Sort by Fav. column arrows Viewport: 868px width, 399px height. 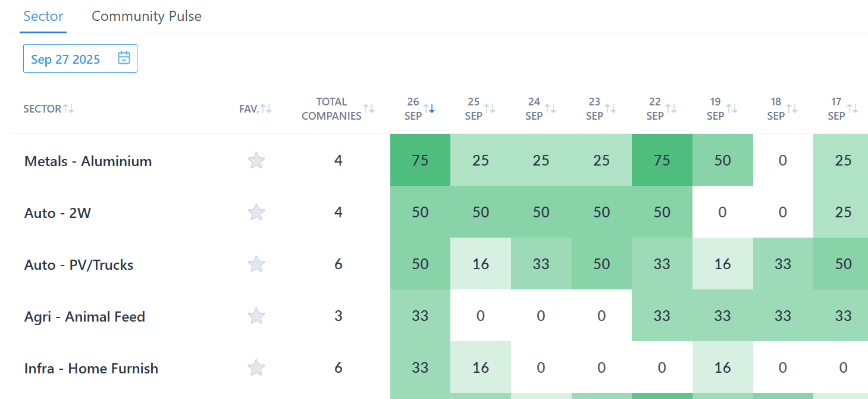[266, 108]
